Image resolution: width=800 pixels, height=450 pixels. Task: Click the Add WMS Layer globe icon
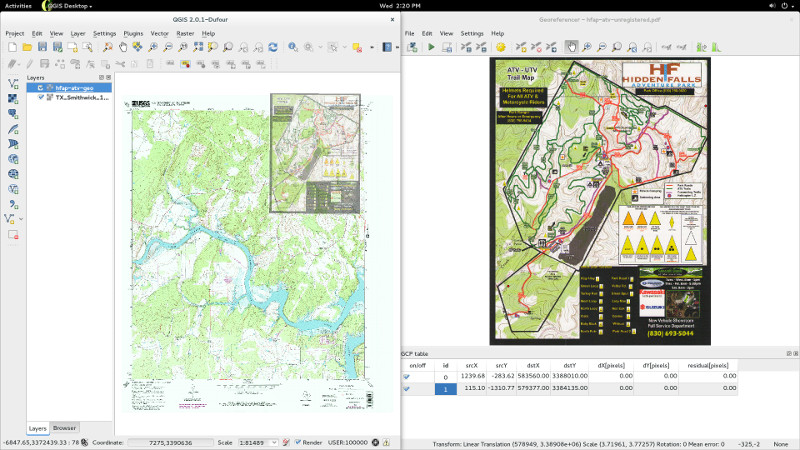click(13, 159)
